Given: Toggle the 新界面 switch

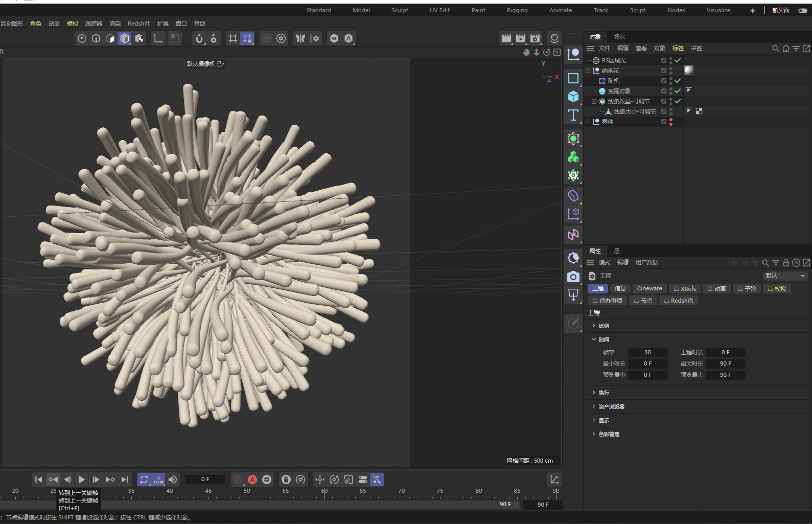Looking at the screenshot, I should [802, 10].
